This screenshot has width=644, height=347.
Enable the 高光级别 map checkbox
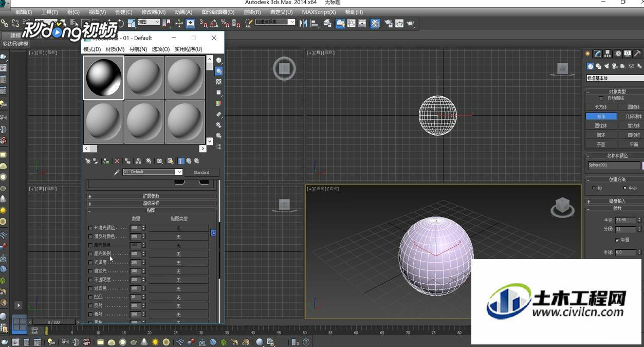(x=91, y=254)
